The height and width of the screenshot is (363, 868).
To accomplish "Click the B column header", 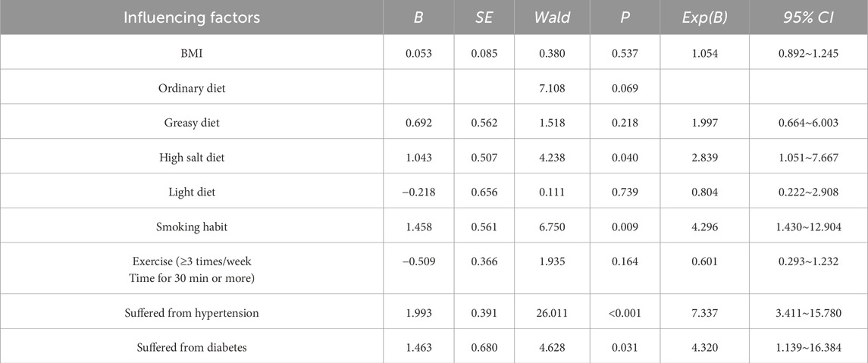I will (x=418, y=18).
